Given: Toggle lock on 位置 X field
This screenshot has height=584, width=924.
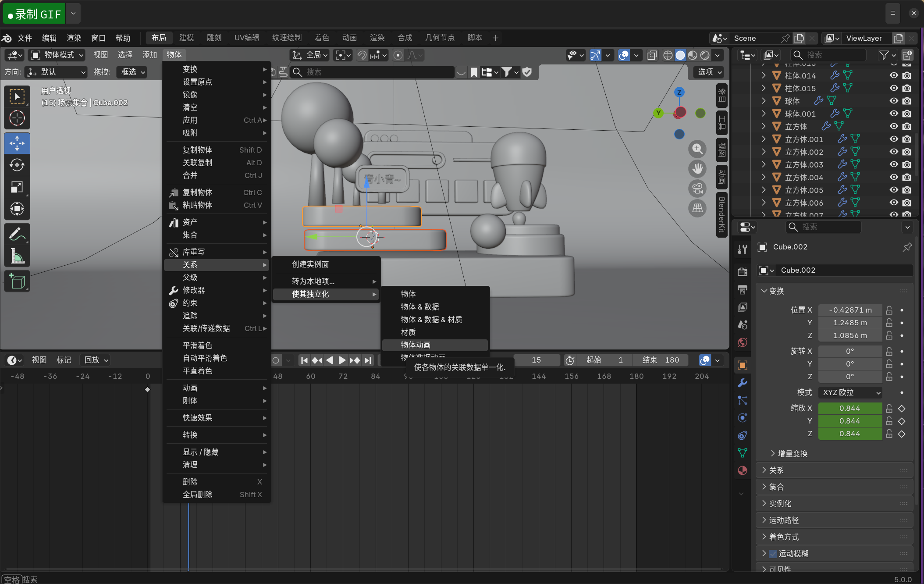Looking at the screenshot, I should click(x=889, y=310).
